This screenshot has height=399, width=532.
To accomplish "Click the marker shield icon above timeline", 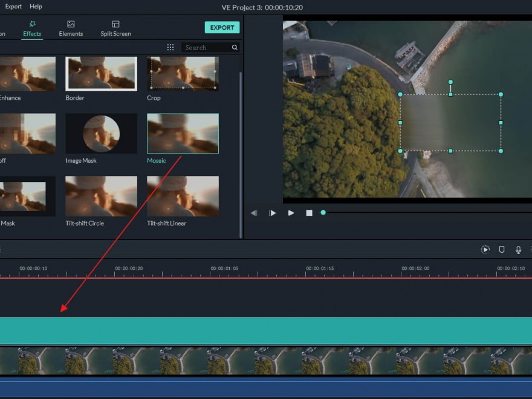I will coord(502,250).
